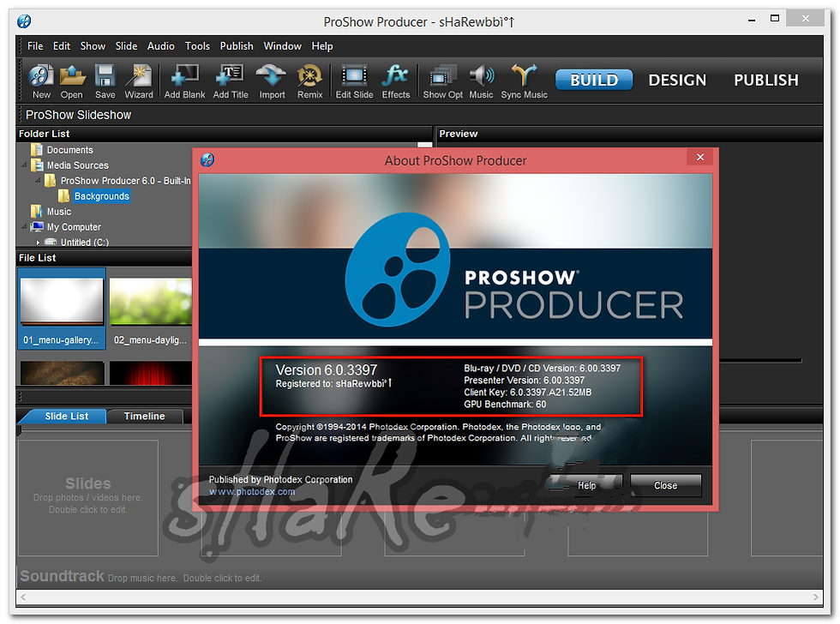Open Show Opt settings icon

442,81
